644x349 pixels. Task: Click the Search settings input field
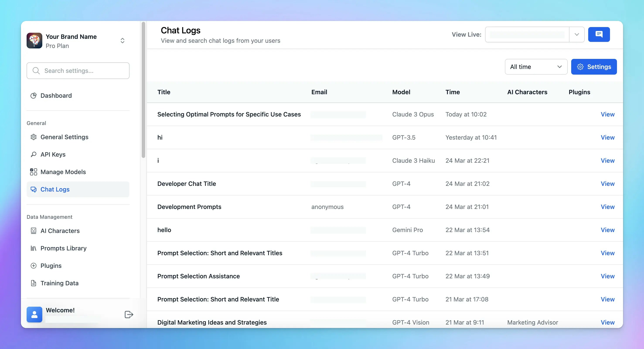tap(78, 70)
